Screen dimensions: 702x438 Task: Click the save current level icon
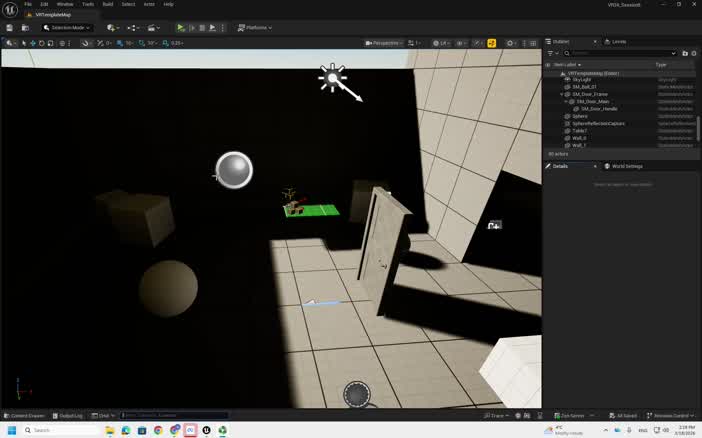click(x=9, y=28)
